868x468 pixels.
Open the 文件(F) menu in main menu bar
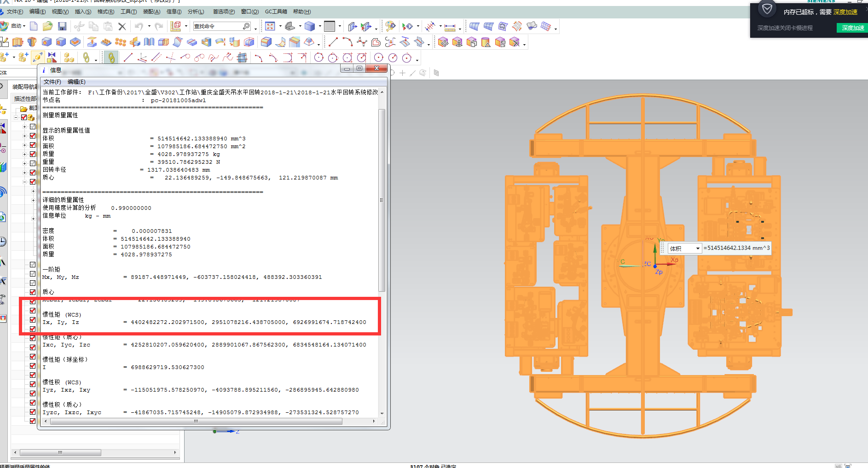[14, 12]
